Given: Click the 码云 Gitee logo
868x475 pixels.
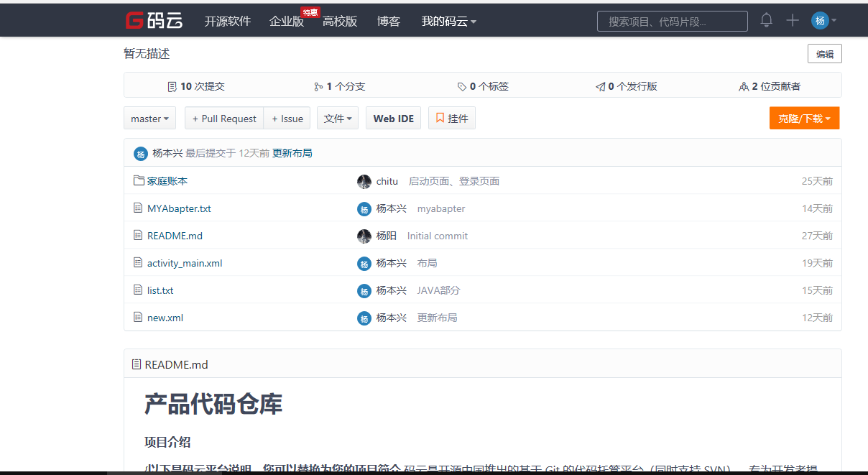Looking at the screenshot, I should pyautogui.click(x=154, y=20).
